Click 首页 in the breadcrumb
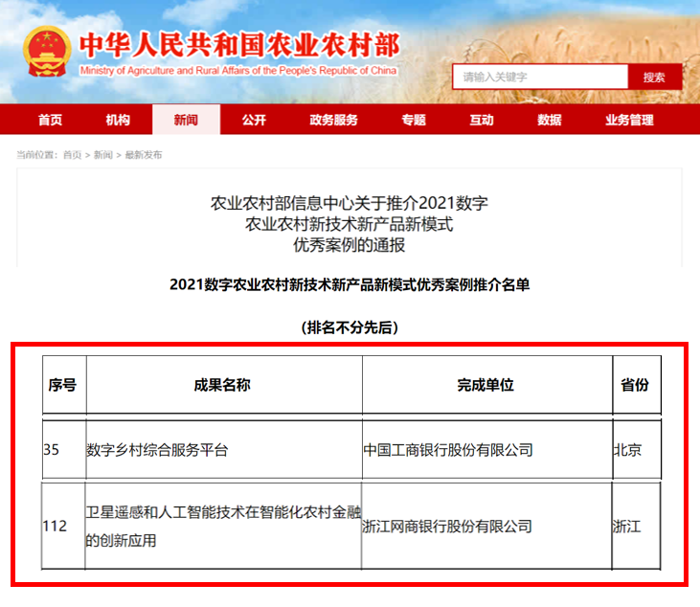This screenshot has height=607, width=700. tap(73, 155)
